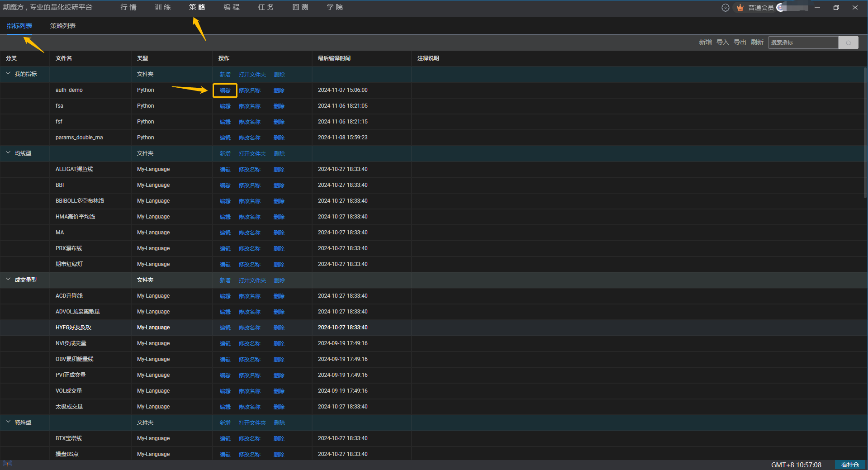Click the 最后编译时间 column header
The width and height of the screenshot is (868, 470).
point(334,58)
